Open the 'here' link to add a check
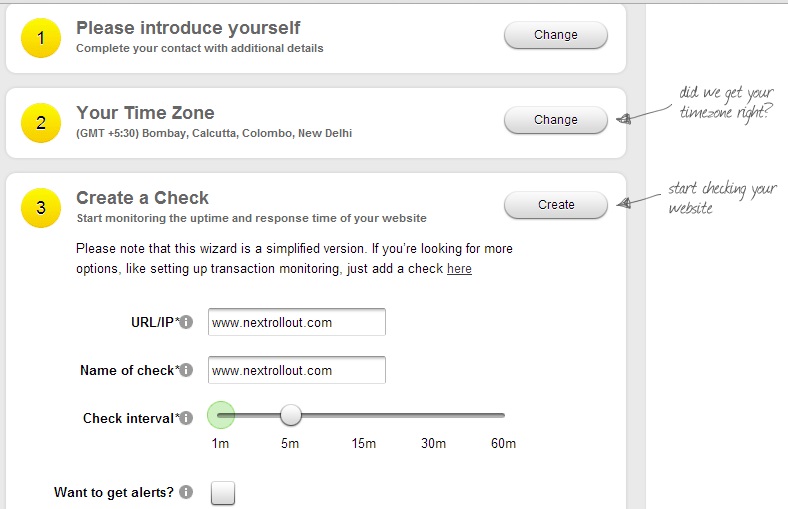This screenshot has width=788, height=509. [459, 269]
